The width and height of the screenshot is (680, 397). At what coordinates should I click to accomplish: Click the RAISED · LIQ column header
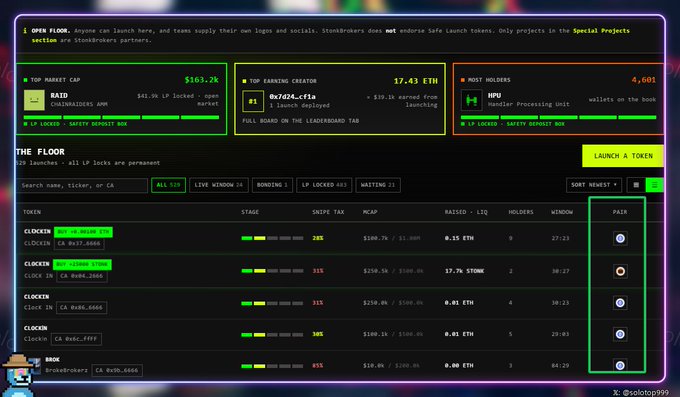click(x=466, y=212)
